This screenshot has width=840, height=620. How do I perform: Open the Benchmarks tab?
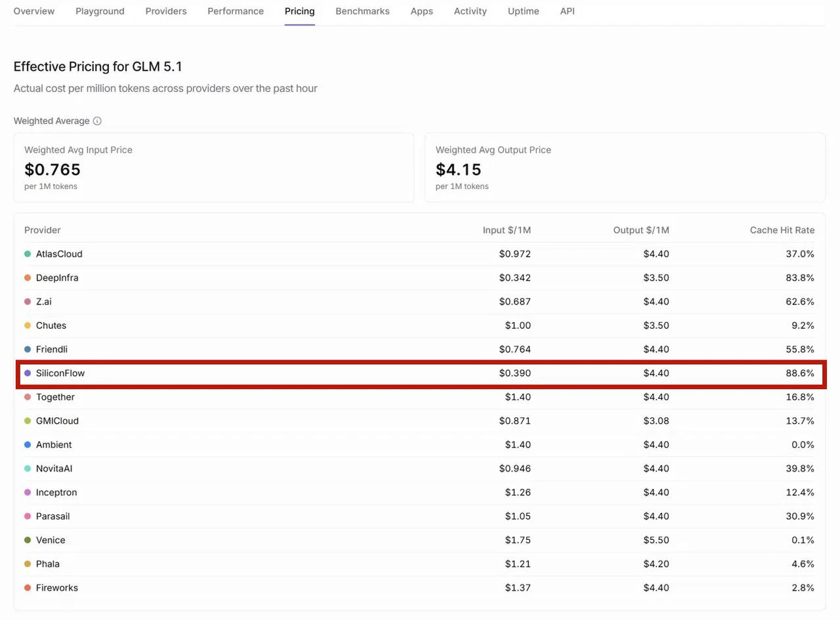[362, 11]
